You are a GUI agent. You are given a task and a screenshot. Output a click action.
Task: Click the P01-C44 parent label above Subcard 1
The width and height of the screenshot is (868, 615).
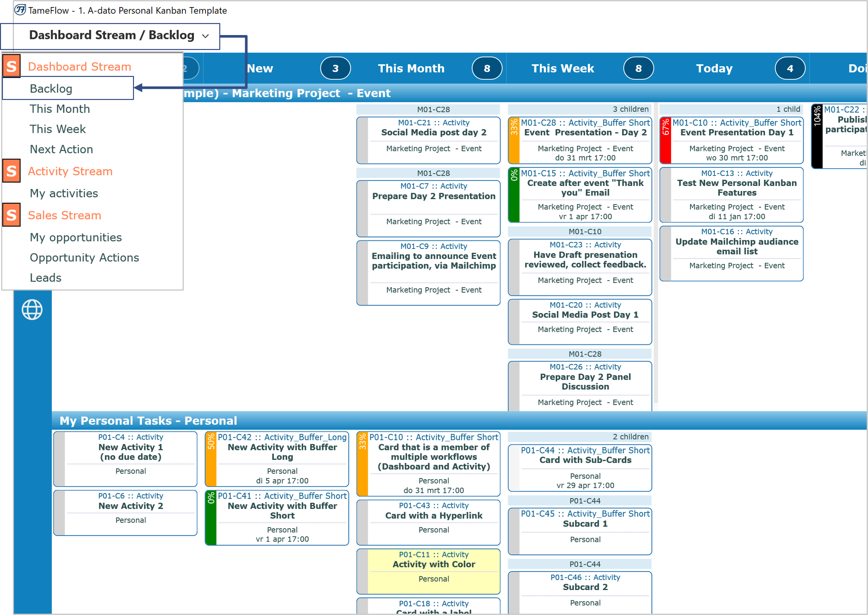(580, 501)
